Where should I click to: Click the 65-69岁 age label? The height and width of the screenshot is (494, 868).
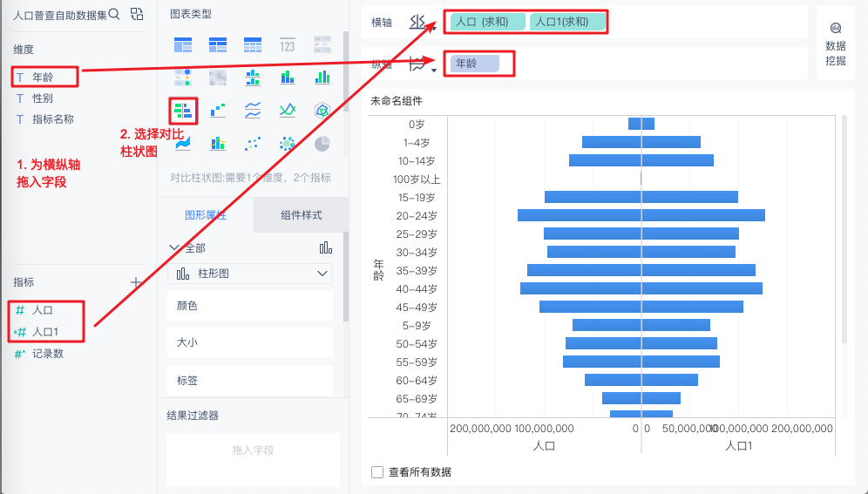pos(417,399)
